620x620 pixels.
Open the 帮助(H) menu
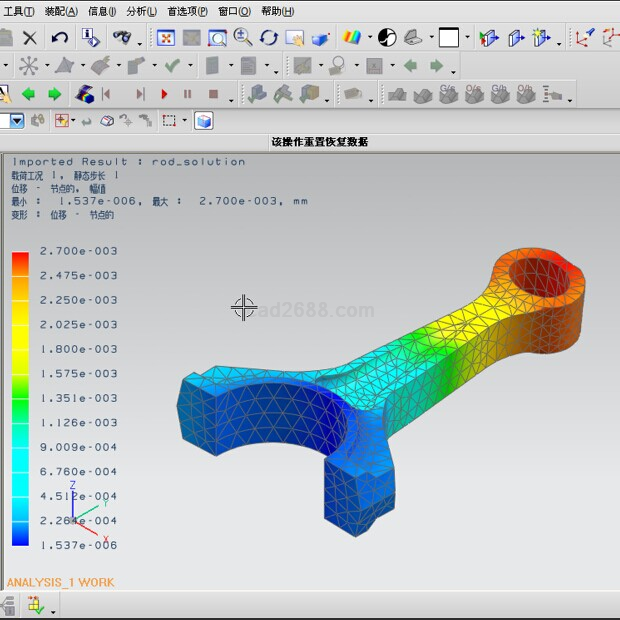point(277,11)
